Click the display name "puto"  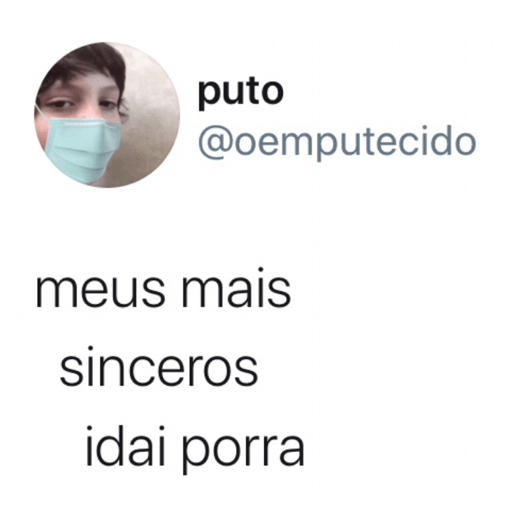[x=241, y=91]
